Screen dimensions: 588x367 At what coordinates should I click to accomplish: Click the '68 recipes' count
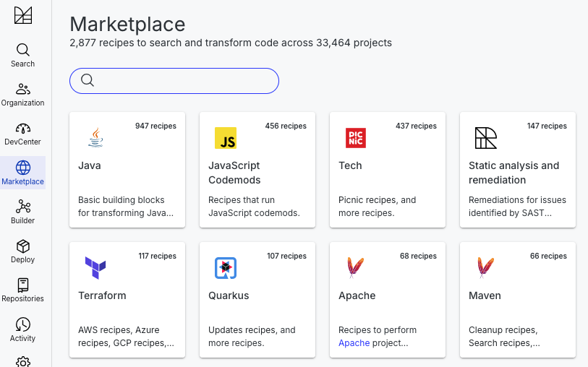[418, 256]
